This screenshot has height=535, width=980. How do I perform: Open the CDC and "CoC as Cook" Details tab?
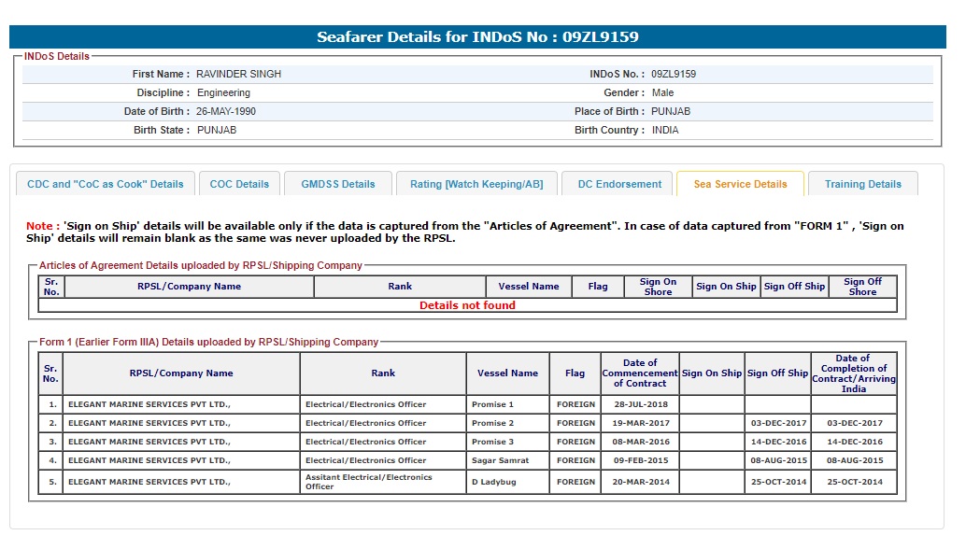[x=106, y=184]
